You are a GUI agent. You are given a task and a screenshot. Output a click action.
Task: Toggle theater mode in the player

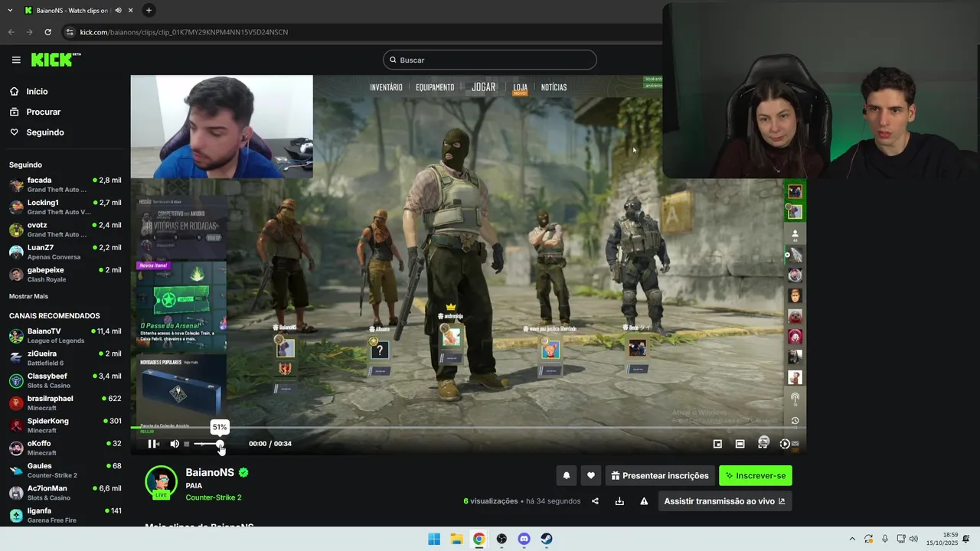pyautogui.click(x=740, y=444)
